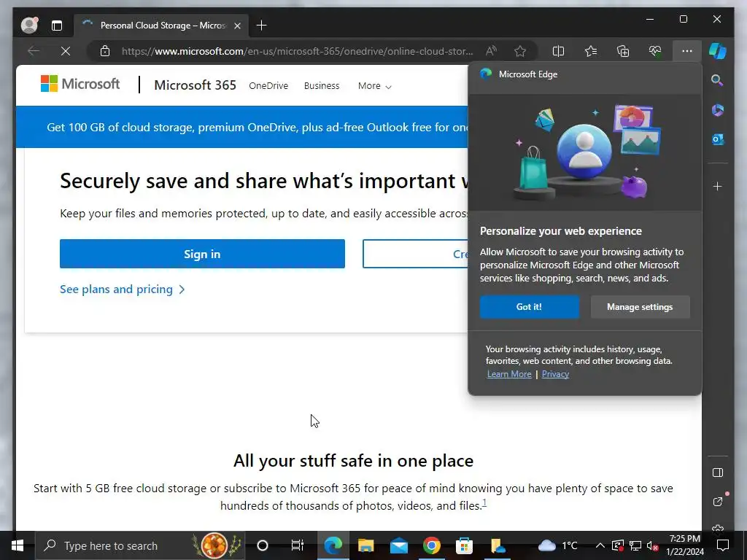
Task: View site information lock icon
Action: tap(105, 51)
